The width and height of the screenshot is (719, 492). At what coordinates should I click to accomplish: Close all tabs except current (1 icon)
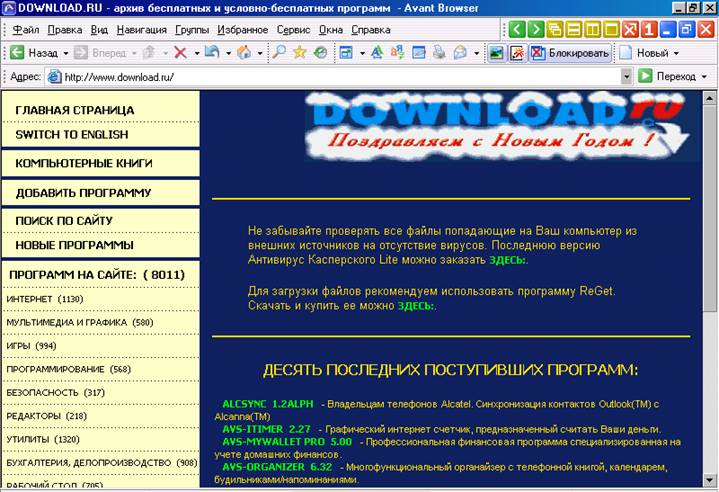[x=648, y=30]
